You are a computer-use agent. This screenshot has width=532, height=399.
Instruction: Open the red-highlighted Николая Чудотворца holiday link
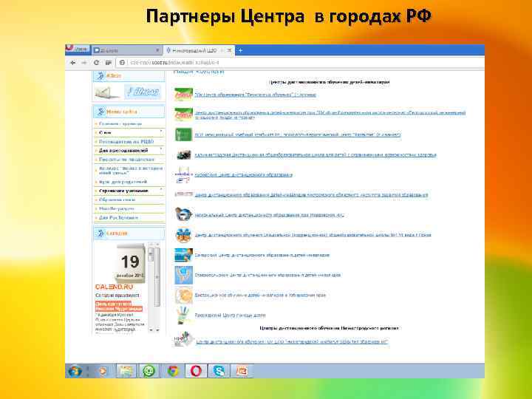click(x=119, y=307)
